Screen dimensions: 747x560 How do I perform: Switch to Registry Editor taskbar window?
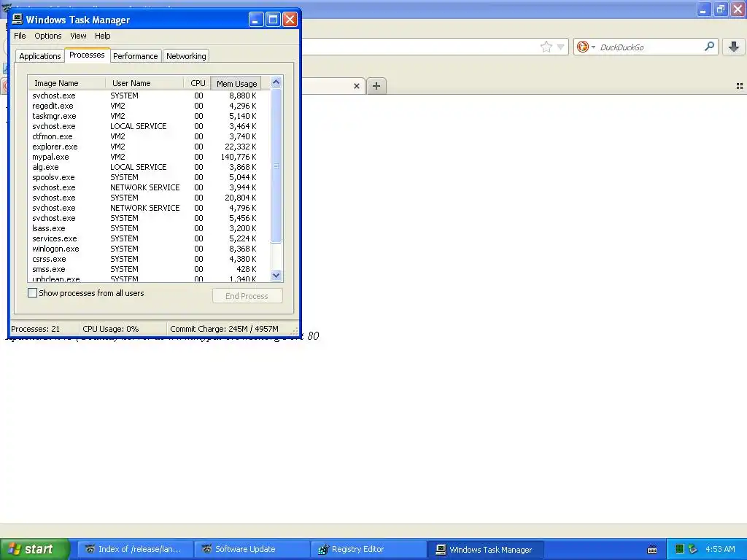coord(368,549)
